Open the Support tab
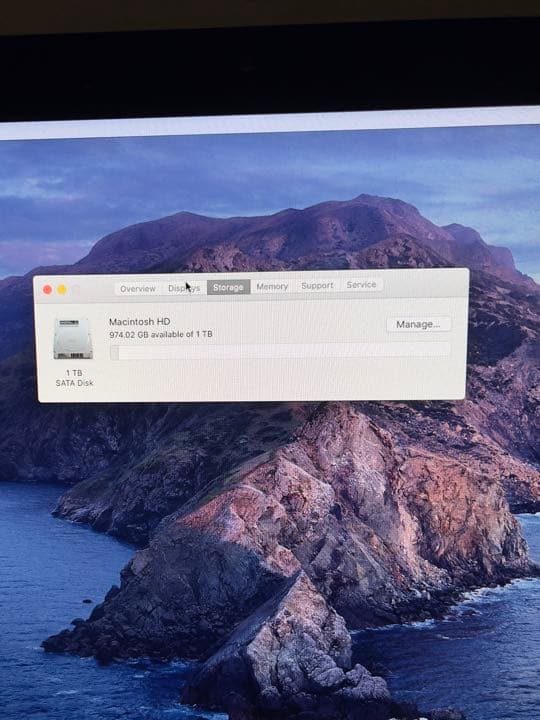The image size is (540, 720). point(317,285)
